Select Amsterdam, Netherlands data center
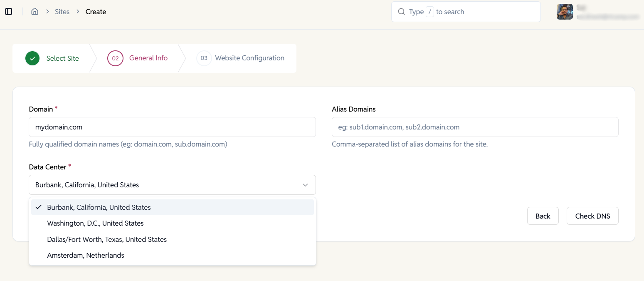The image size is (644, 281). [86, 255]
